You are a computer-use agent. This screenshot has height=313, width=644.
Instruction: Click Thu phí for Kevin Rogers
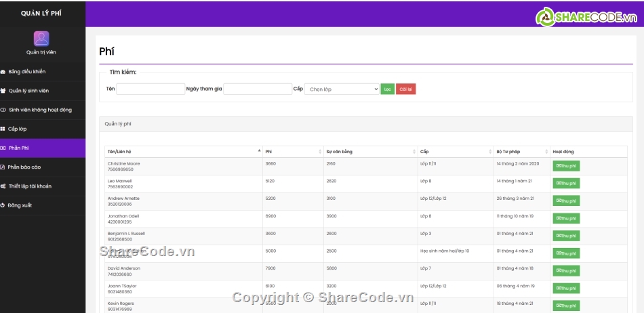[x=566, y=306]
